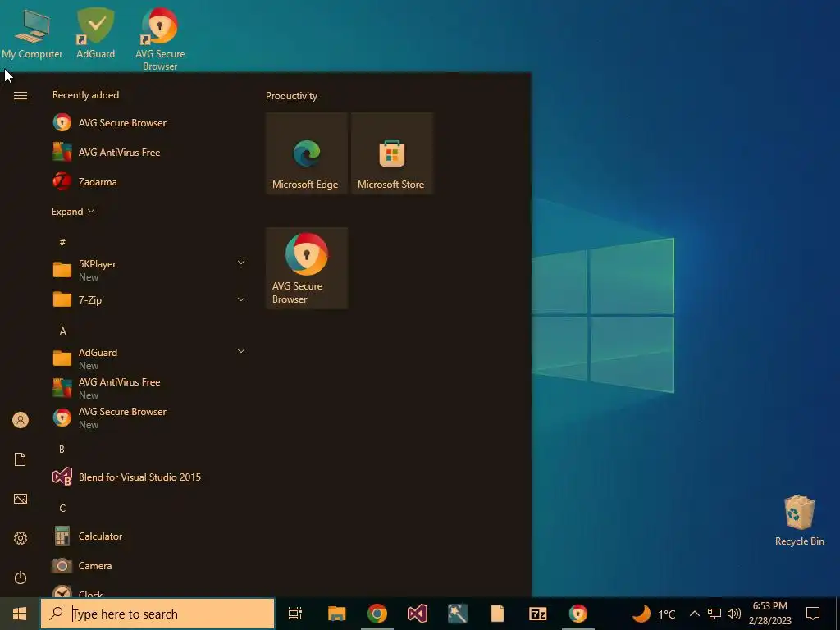Launch AVG AntiVirus Free from Recently added
The width and height of the screenshot is (840, 630).
tap(149, 152)
